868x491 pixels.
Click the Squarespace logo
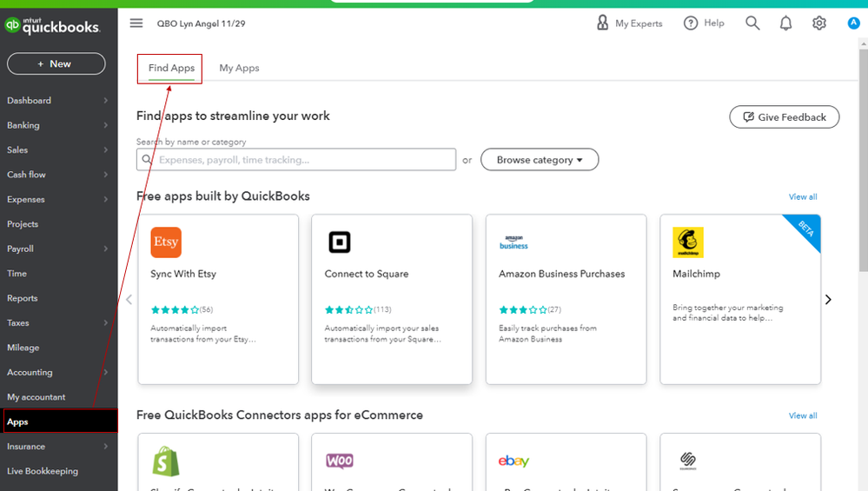point(688,461)
